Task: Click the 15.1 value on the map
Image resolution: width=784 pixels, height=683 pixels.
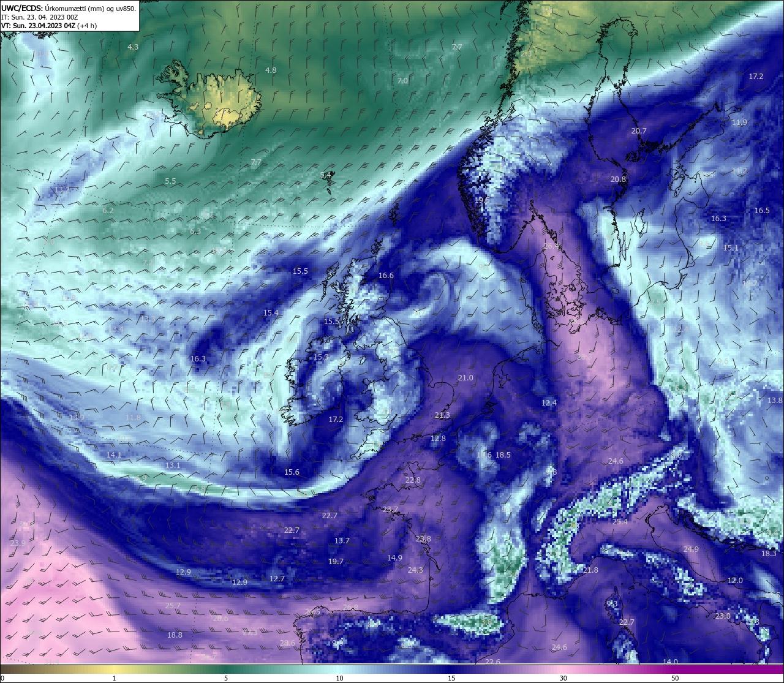Action: click(x=731, y=248)
